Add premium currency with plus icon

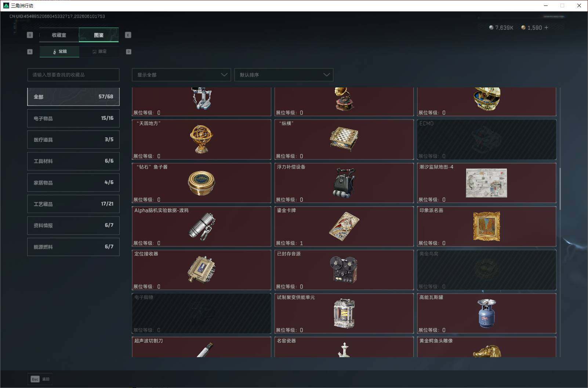click(546, 28)
